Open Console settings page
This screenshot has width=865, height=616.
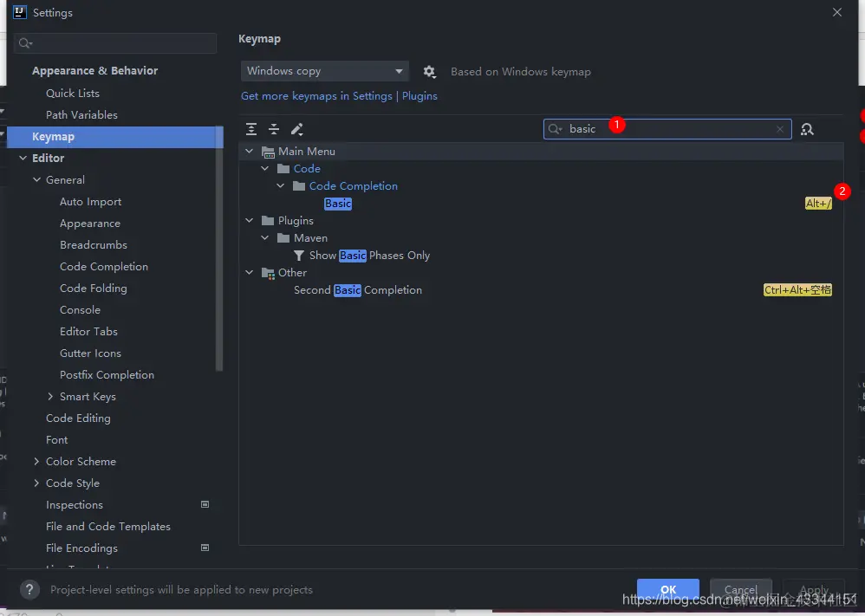80,310
